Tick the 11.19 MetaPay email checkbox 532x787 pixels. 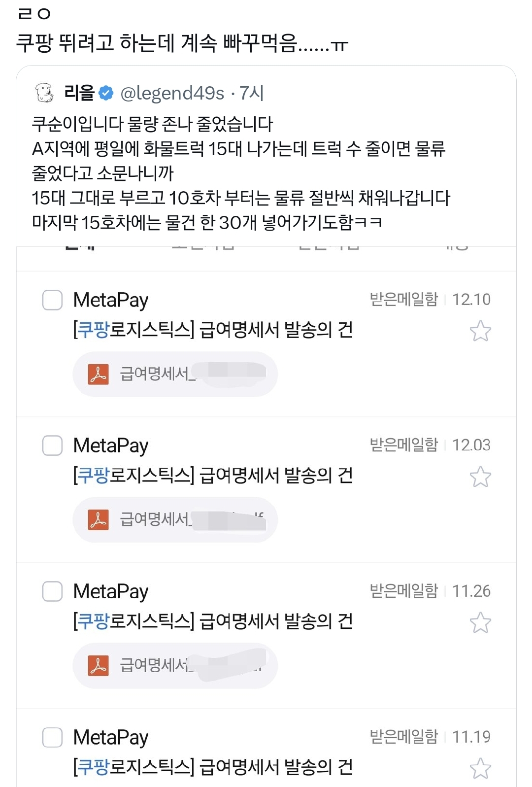[x=52, y=737]
